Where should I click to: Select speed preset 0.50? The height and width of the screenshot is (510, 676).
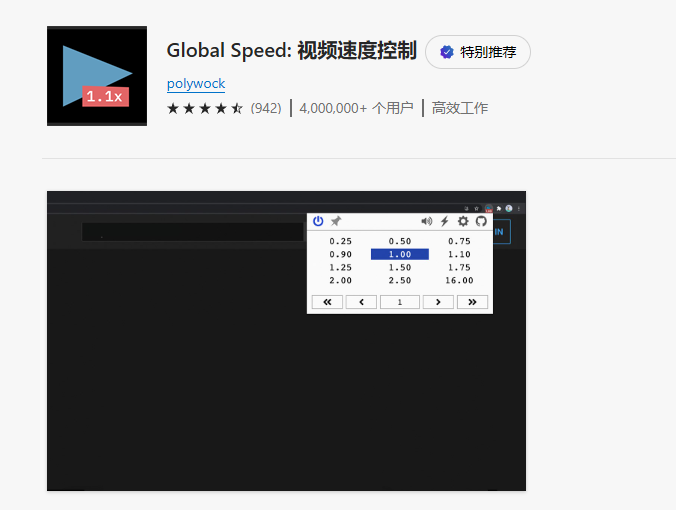[x=400, y=241]
